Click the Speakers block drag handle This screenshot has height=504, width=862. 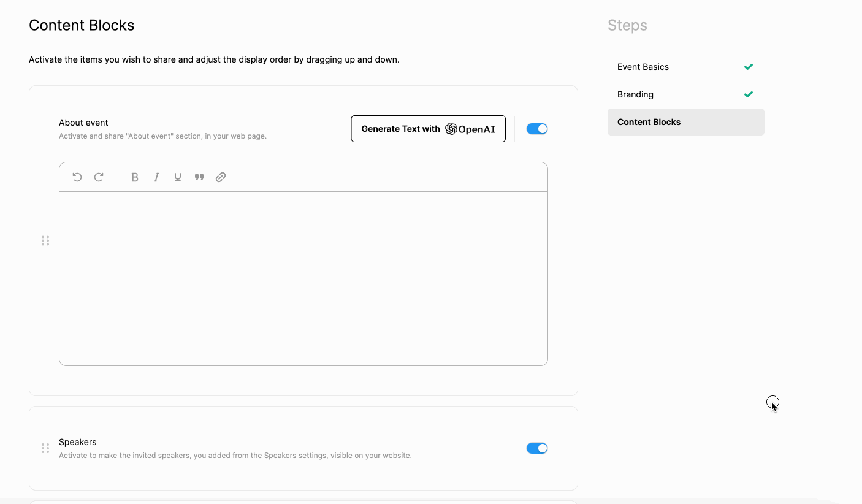(45, 448)
